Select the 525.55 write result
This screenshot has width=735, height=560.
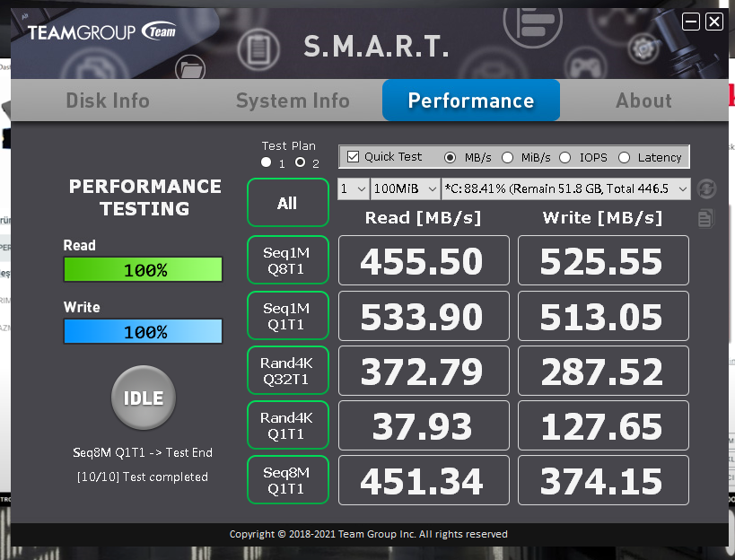(603, 260)
